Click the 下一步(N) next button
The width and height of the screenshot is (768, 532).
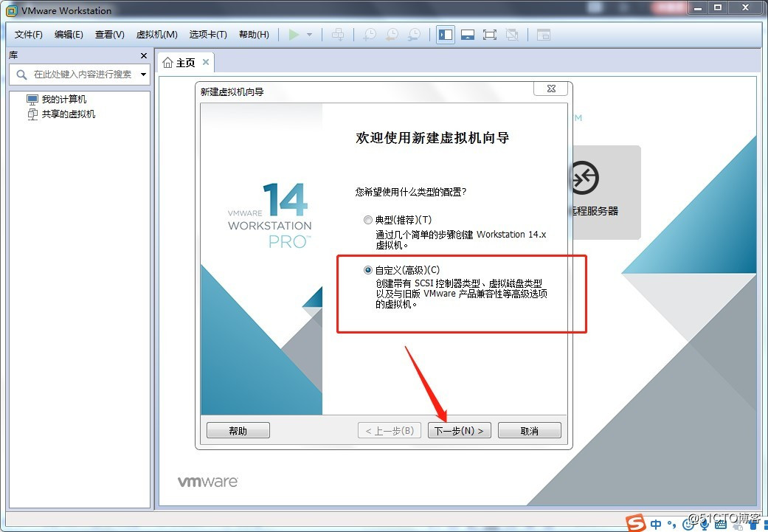click(x=460, y=431)
